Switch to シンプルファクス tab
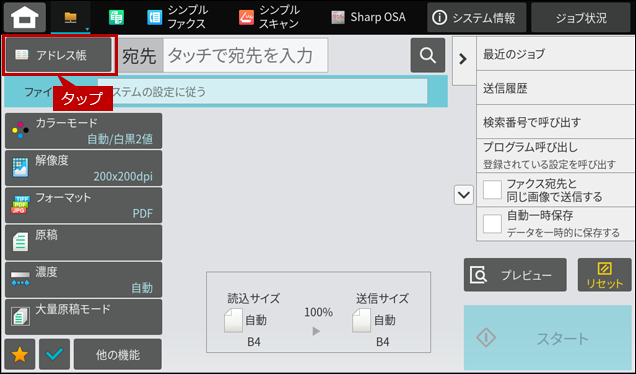The width and height of the screenshot is (636, 374). pyautogui.click(x=177, y=17)
